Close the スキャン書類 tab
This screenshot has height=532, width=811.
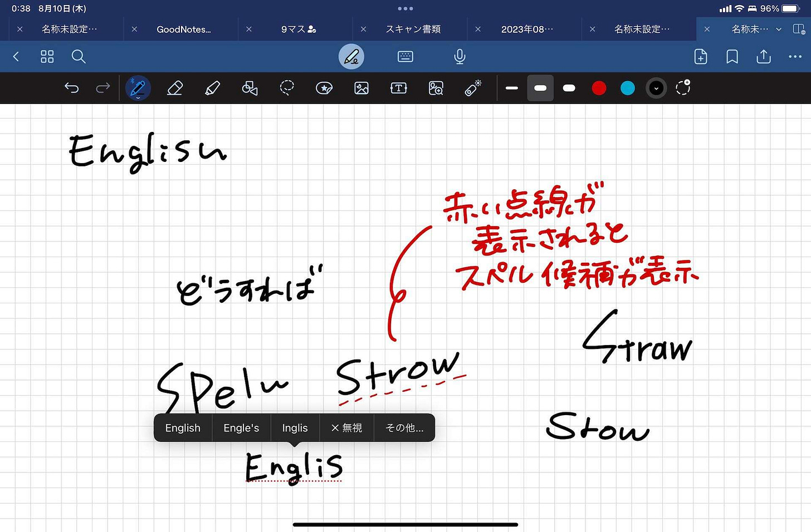[364, 29]
